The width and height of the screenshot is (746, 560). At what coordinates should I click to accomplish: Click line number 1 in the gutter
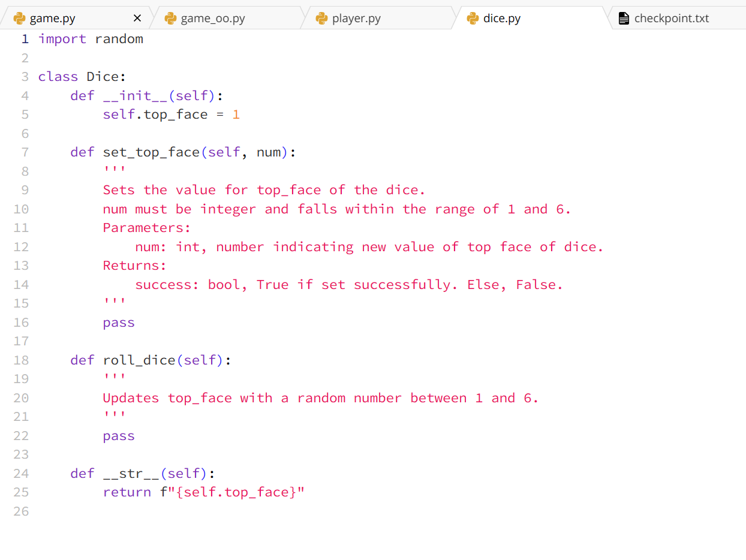tap(25, 38)
